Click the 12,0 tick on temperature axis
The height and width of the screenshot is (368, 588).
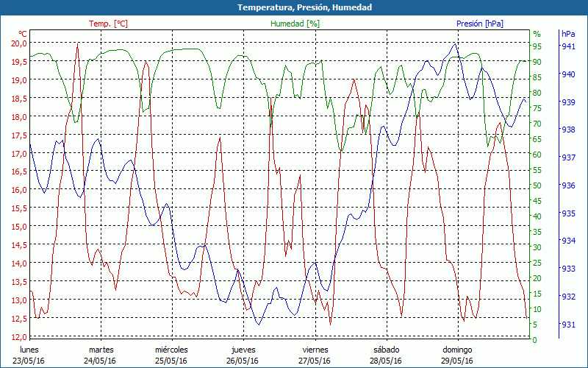18,337
